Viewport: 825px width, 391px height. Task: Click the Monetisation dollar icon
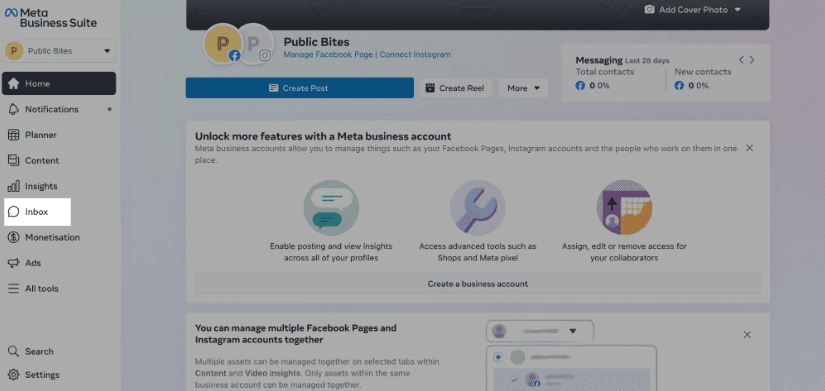[x=14, y=237]
